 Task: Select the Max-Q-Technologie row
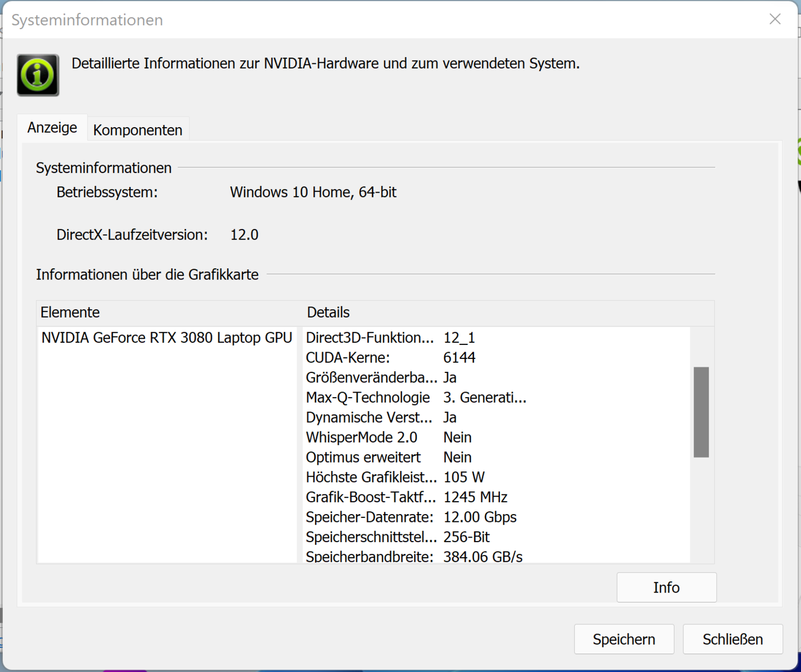tap(392, 398)
